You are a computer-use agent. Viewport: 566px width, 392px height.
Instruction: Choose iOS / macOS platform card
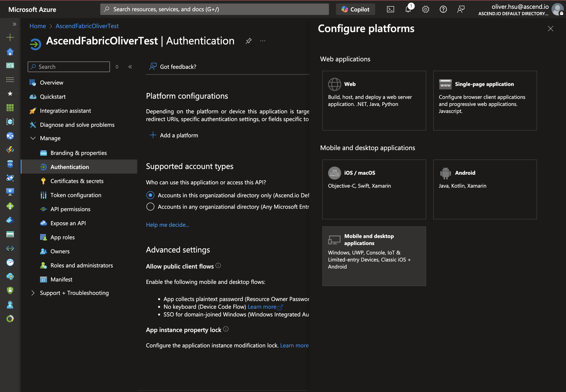pos(374,189)
